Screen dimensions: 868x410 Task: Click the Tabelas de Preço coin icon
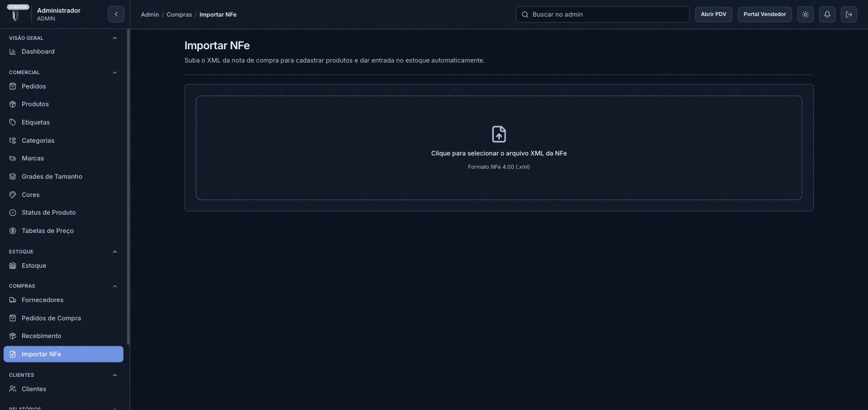coord(12,231)
